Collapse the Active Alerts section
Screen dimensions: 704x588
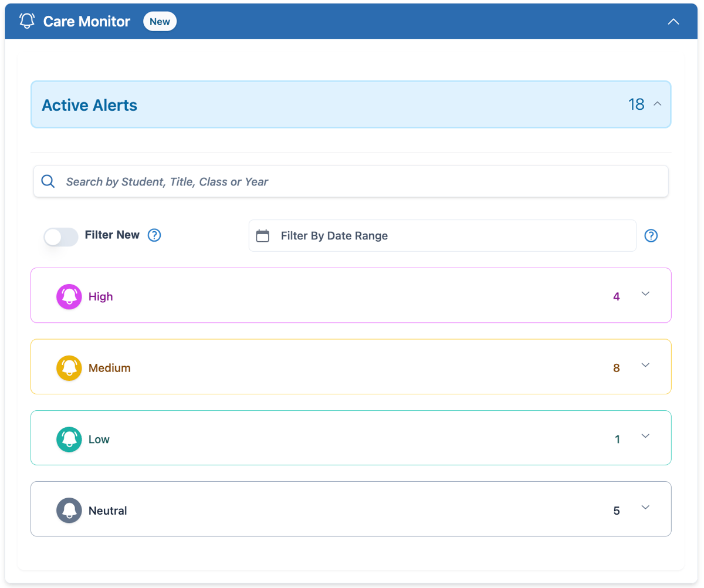pyautogui.click(x=658, y=104)
